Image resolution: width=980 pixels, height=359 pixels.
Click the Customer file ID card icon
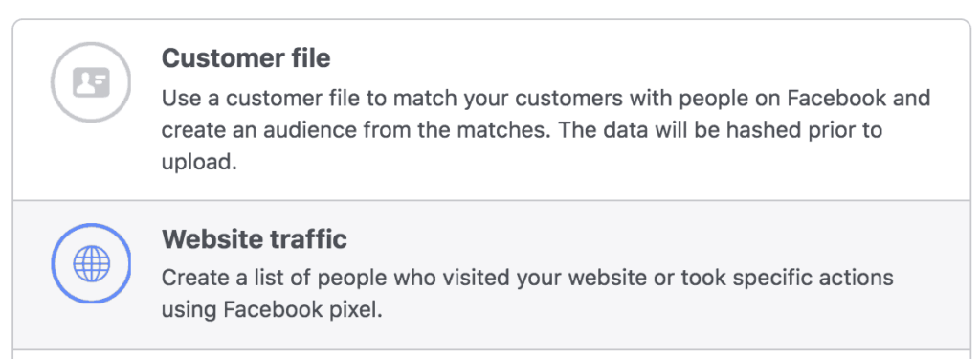[91, 82]
